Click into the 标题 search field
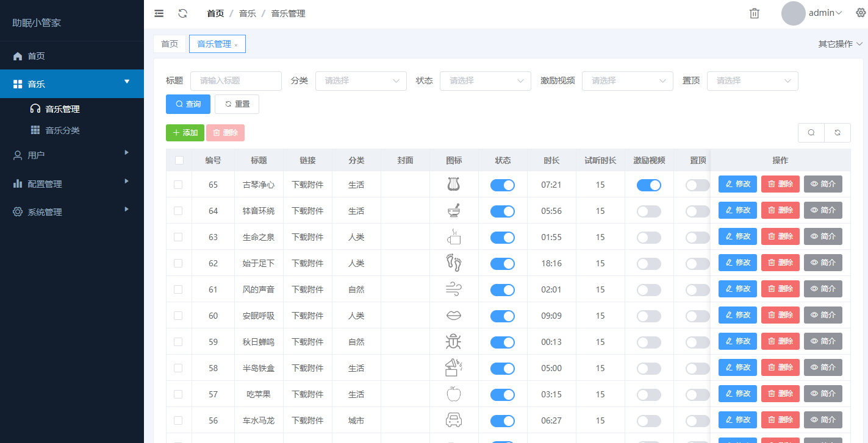Viewport: 868px width, 443px height. tap(235, 80)
